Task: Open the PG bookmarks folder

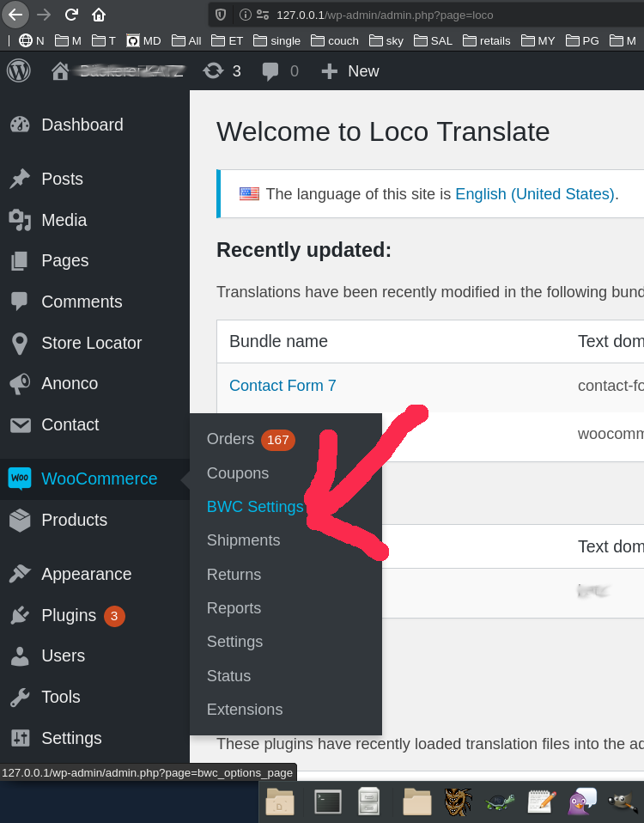Action: [582, 40]
